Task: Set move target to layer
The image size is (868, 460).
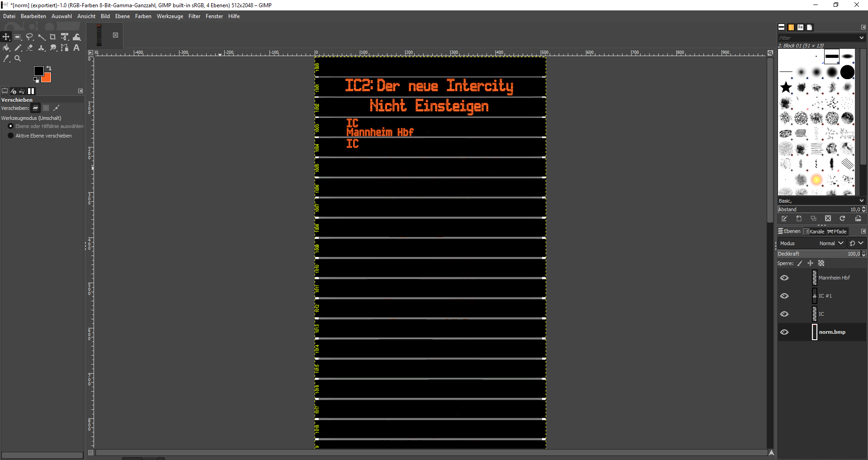Action: (x=35, y=108)
